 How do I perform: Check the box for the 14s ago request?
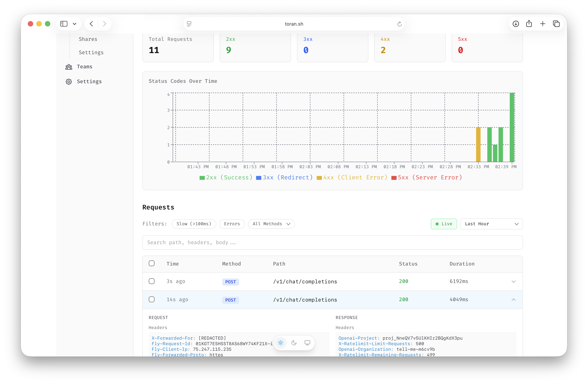pos(152,299)
